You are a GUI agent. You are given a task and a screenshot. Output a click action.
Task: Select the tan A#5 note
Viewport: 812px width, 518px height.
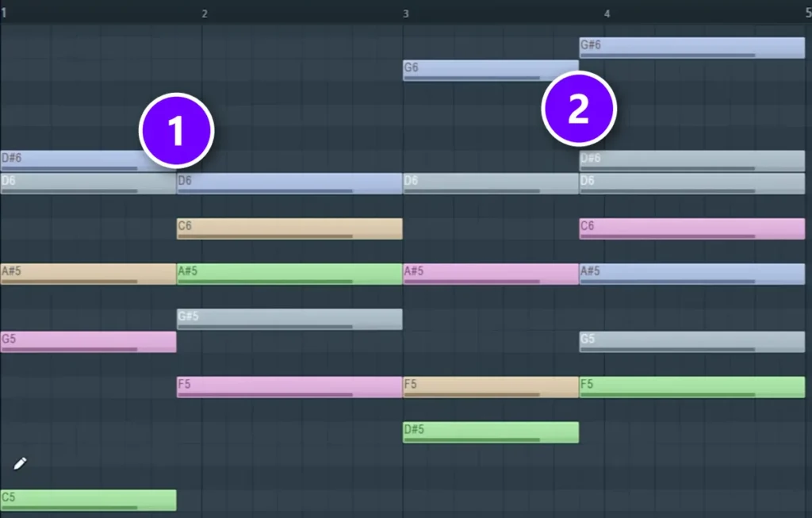pyautogui.click(x=88, y=274)
